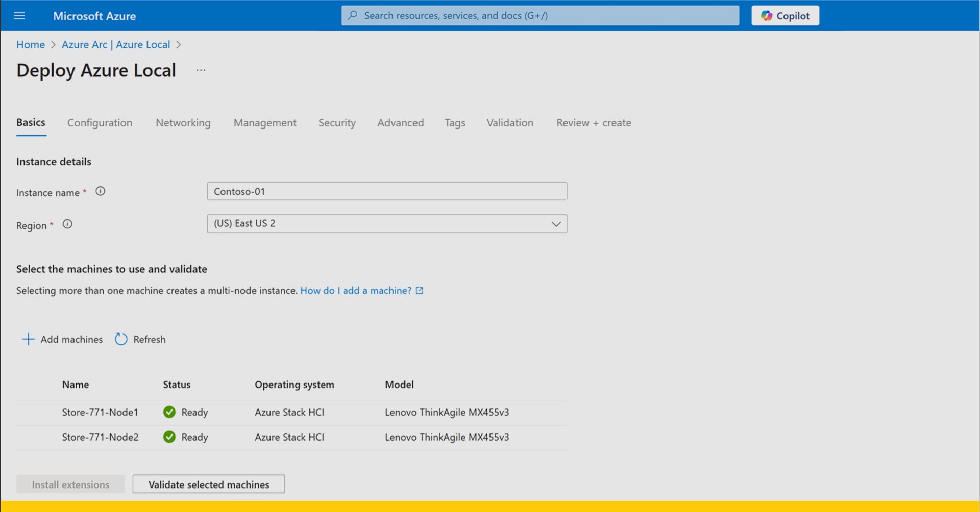Screen dimensions: 980x512
Task: Click the Instance name info icon
Action: [101, 191]
